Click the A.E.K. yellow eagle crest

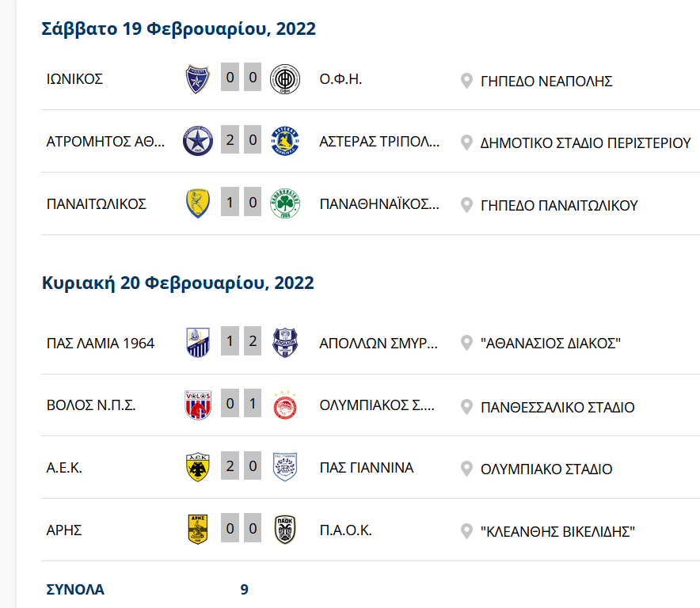coord(197,467)
